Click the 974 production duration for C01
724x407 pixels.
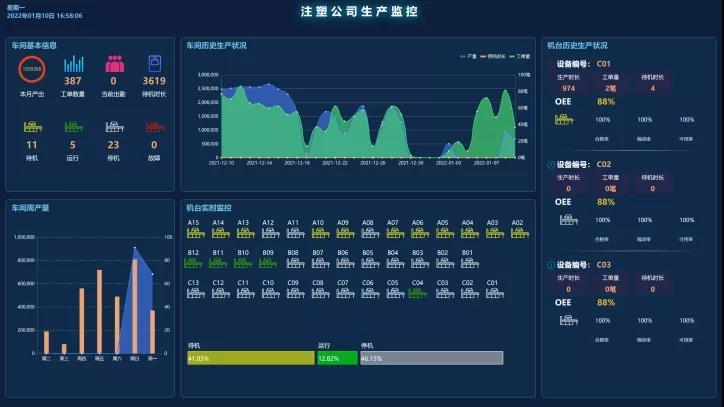click(568, 88)
